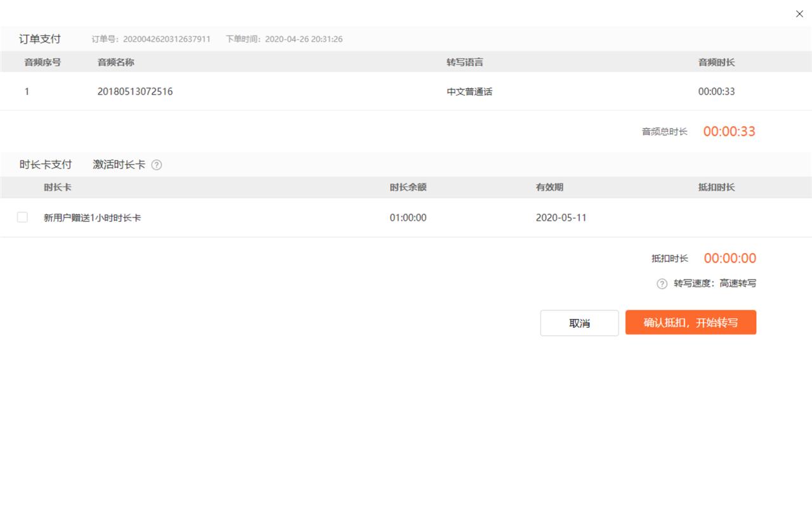Image resolution: width=812 pixels, height=523 pixels.
Task: Click the 有效期 date 2020-05-11
Action: coord(561,217)
